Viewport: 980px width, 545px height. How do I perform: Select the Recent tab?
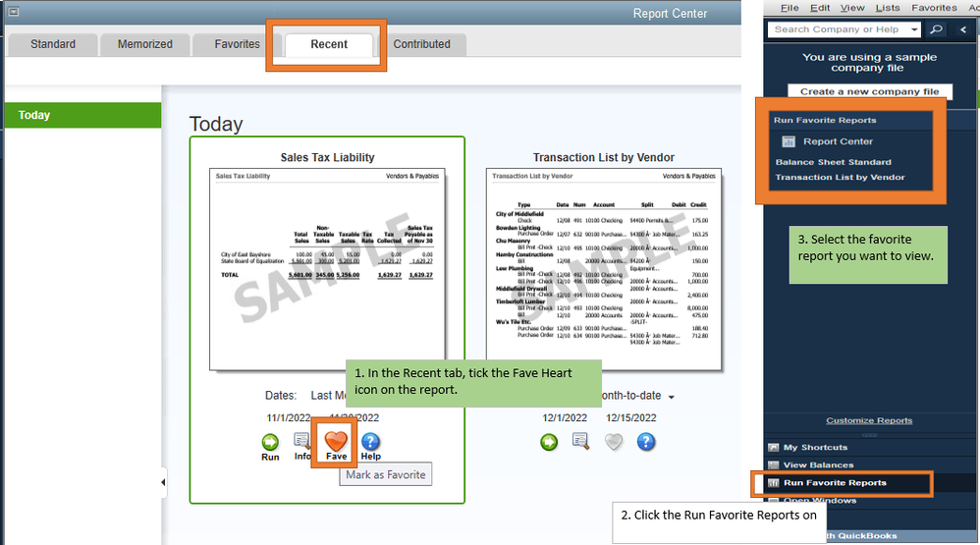(x=329, y=44)
